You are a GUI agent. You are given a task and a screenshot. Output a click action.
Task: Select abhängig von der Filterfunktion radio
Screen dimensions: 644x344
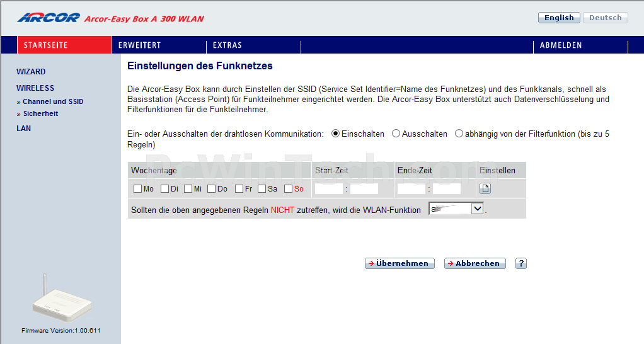click(x=459, y=134)
